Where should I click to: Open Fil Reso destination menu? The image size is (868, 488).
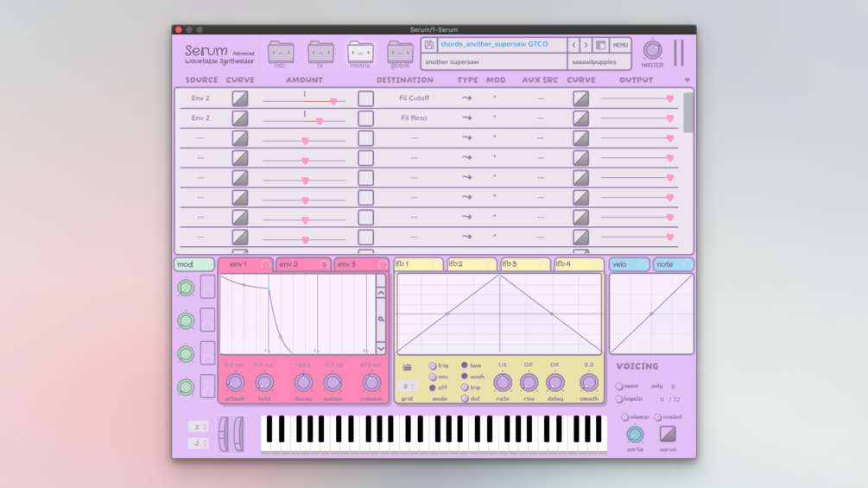pos(414,117)
